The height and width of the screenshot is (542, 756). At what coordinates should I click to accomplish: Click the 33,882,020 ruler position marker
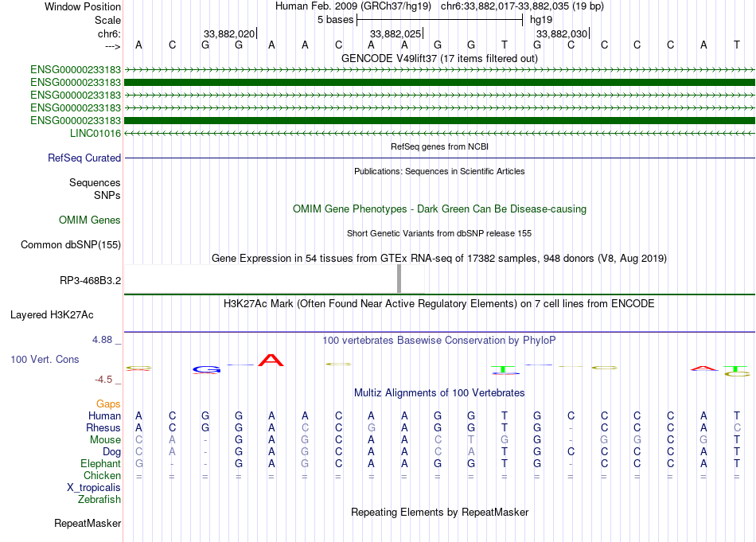(229, 33)
